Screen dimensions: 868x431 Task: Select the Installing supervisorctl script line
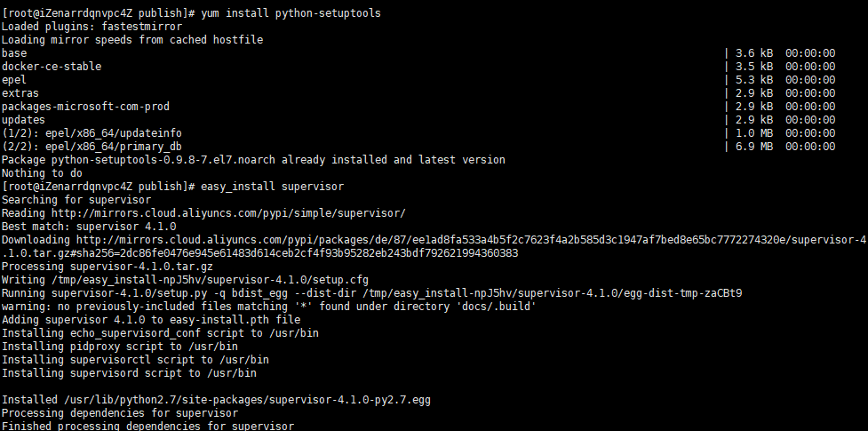[x=135, y=360]
